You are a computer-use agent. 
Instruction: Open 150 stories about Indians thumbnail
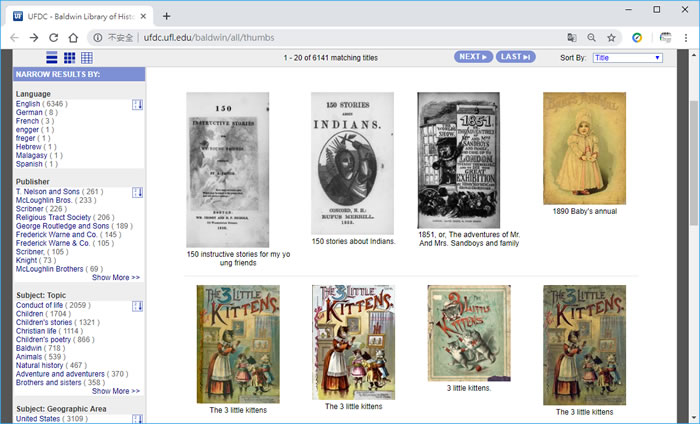(x=352, y=163)
